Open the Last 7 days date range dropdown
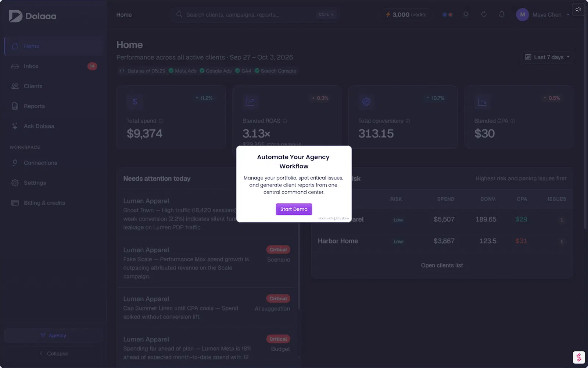Viewport: 588px width, 368px height. click(x=548, y=57)
